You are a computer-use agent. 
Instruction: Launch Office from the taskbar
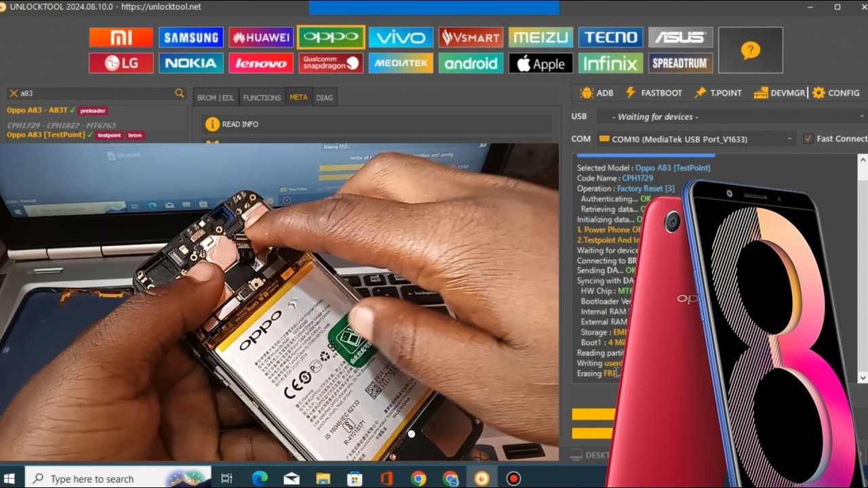coord(387,479)
